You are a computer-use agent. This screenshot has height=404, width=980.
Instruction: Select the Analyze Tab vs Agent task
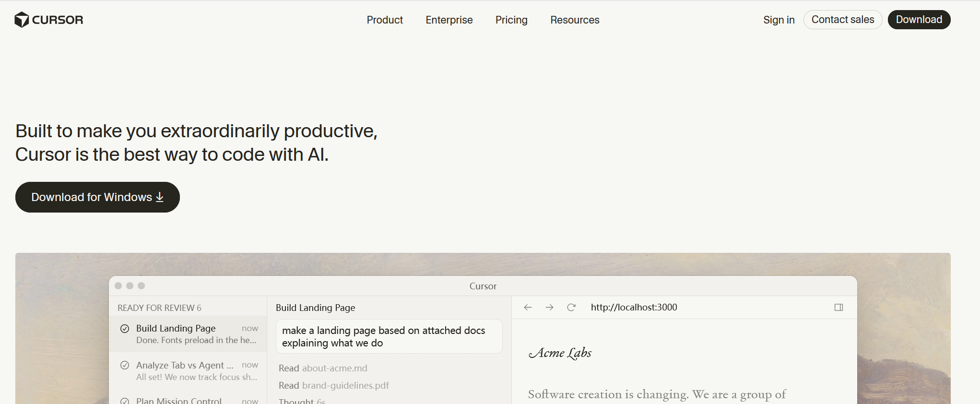[x=188, y=371]
